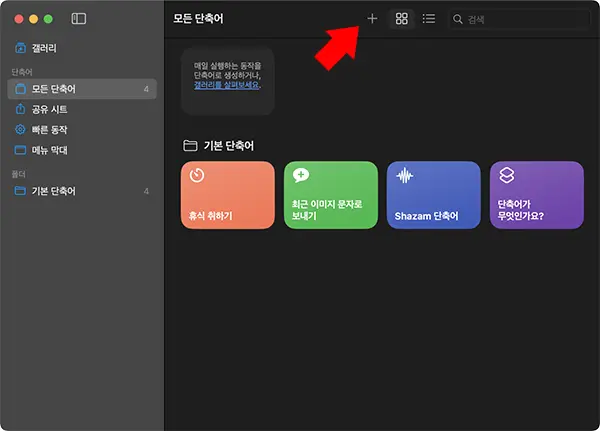Close the window with the red button
This screenshot has width=600, height=431.
tap(19, 19)
